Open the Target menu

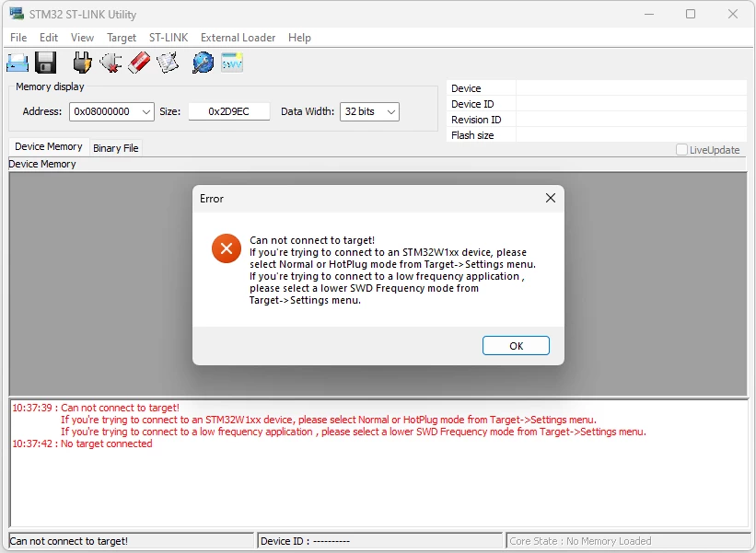pos(122,38)
